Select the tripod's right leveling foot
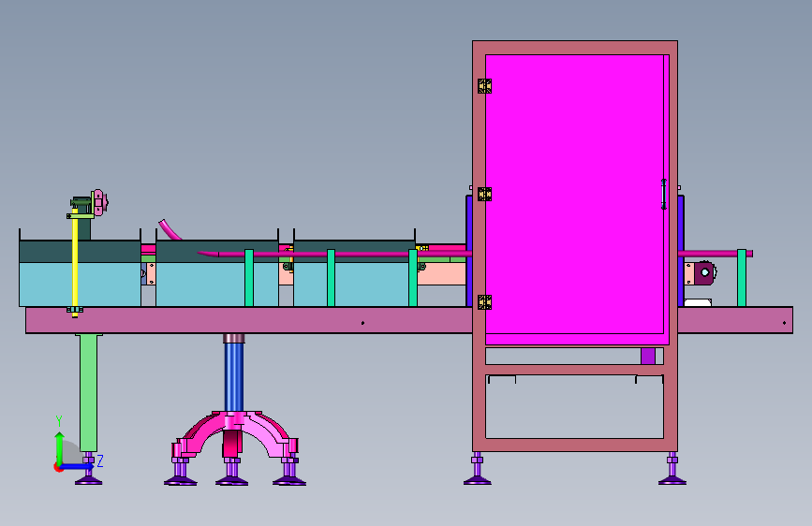Screen dimensions: 812x526 (x=289, y=472)
